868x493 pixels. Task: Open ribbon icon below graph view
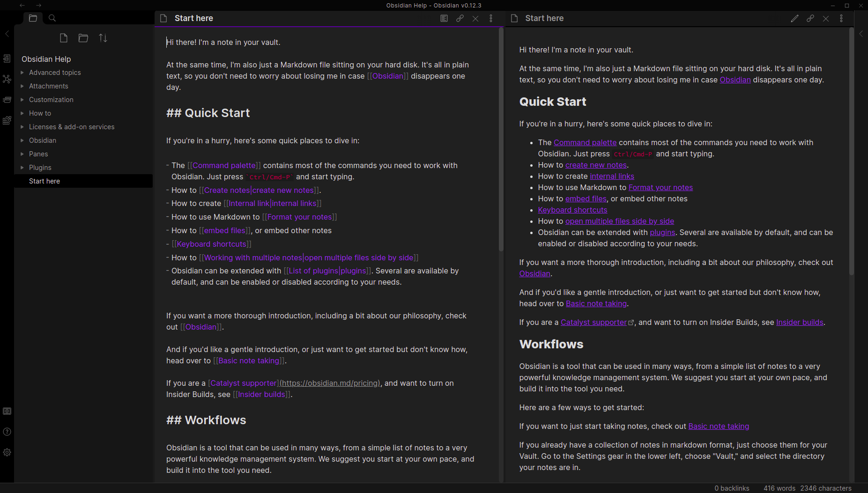pos(7,100)
